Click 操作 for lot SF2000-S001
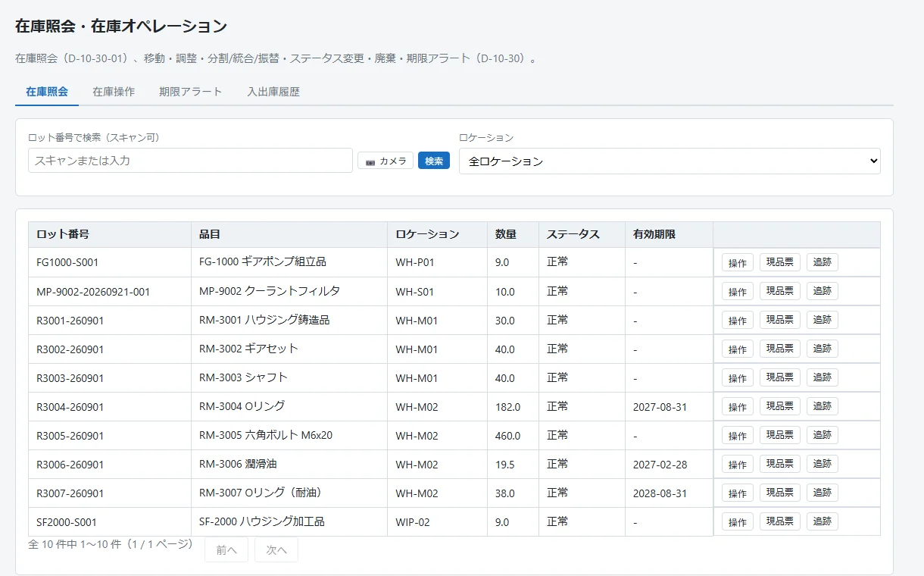This screenshot has width=924, height=576. [x=738, y=522]
